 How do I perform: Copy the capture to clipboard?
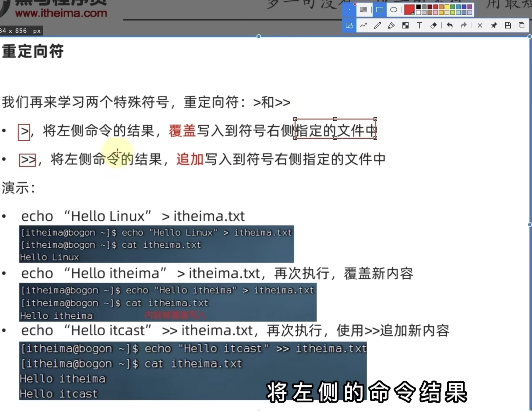tap(522, 25)
